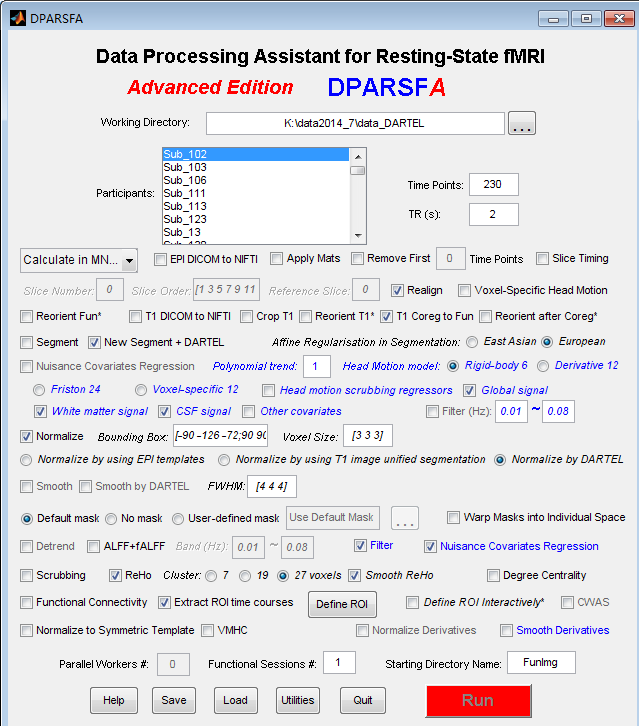Screen dimensions: 639x726
Task: Open the Help button
Action: point(114,700)
